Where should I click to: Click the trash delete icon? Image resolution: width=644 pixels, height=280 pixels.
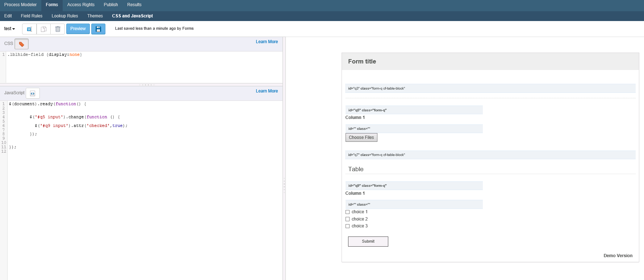pos(58,29)
